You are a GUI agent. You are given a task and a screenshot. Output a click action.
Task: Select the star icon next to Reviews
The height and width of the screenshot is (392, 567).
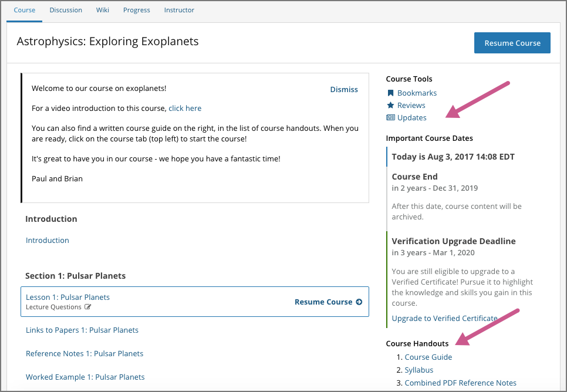point(390,105)
